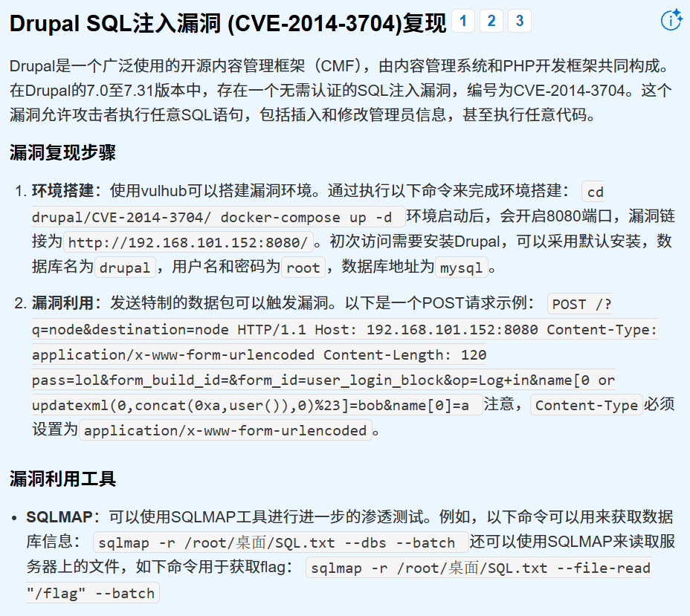Click the inline code drupal
The height and width of the screenshot is (616, 690).
click(x=125, y=268)
